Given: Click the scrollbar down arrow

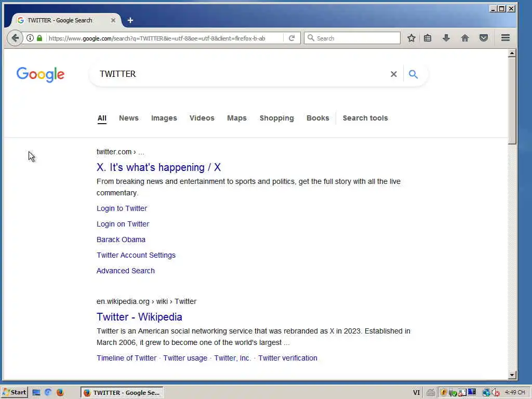Looking at the screenshot, I should (x=512, y=375).
